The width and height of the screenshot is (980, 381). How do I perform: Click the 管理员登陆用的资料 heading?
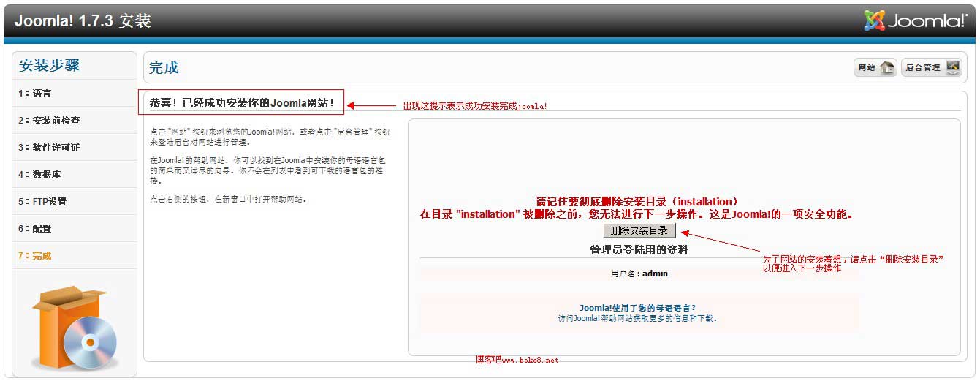click(639, 250)
